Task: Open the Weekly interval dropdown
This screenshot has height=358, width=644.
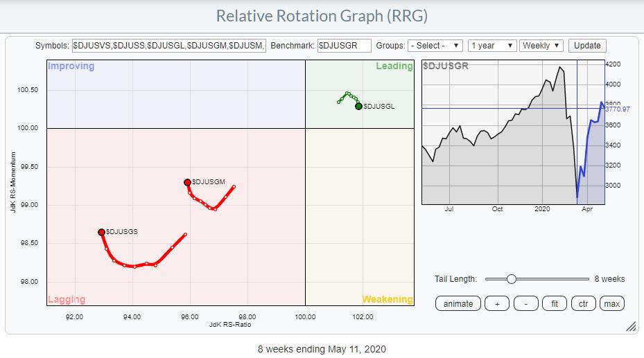Action: (x=541, y=46)
